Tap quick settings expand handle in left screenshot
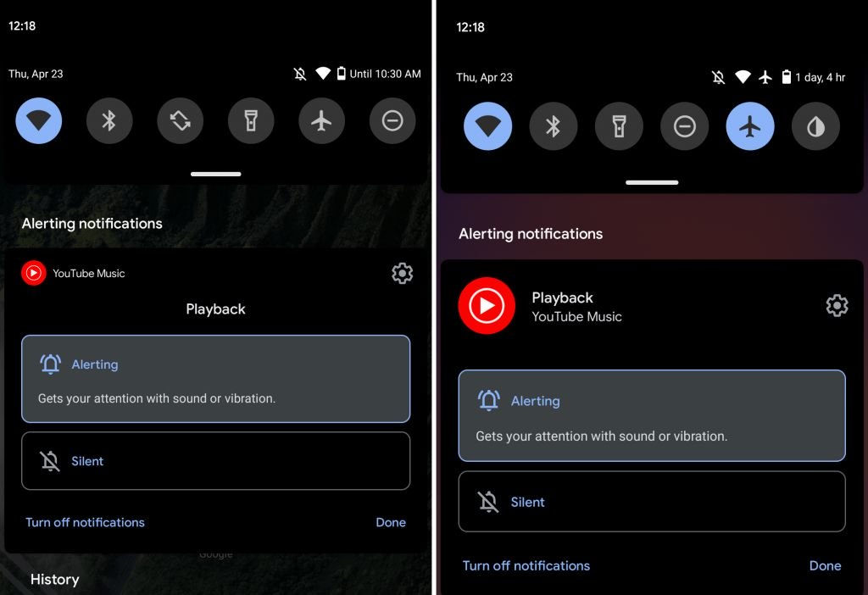The width and height of the screenshot is (868, 595). pos(216,174)
